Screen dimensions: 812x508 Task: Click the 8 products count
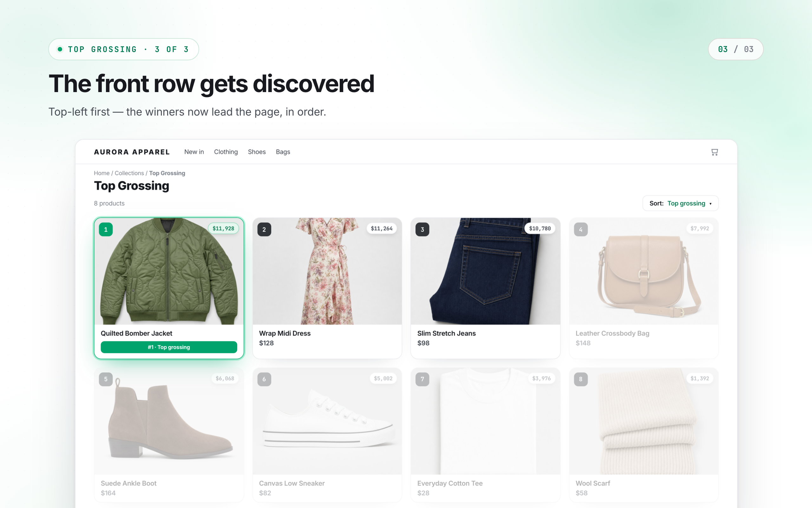(109, 203)
